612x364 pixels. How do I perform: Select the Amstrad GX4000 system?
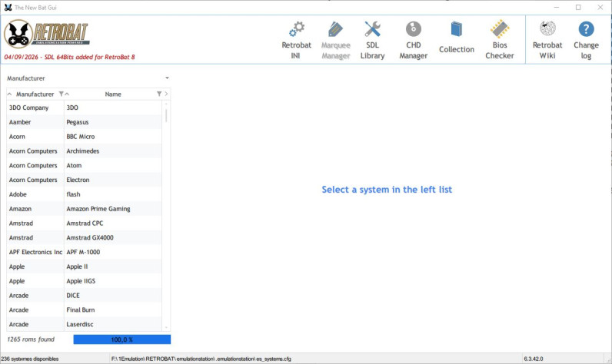pyautogui.click(x=113, y=237)
